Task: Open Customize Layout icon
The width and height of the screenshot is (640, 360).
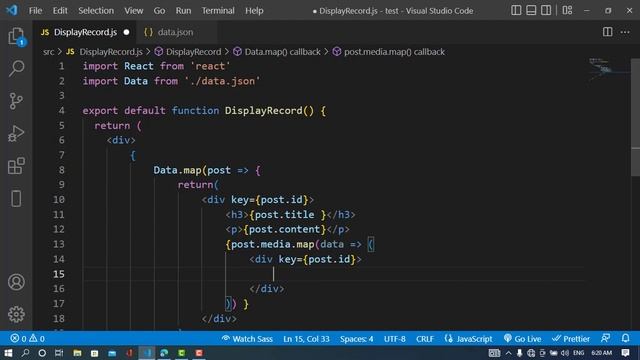Action: point(567,10)
